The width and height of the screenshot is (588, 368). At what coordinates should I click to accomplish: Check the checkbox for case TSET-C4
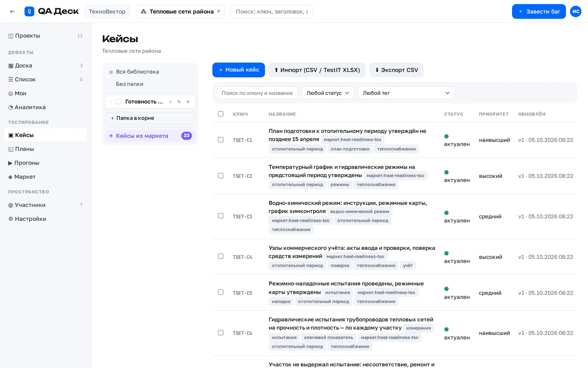pyautogui.click(x=220, y=256)
